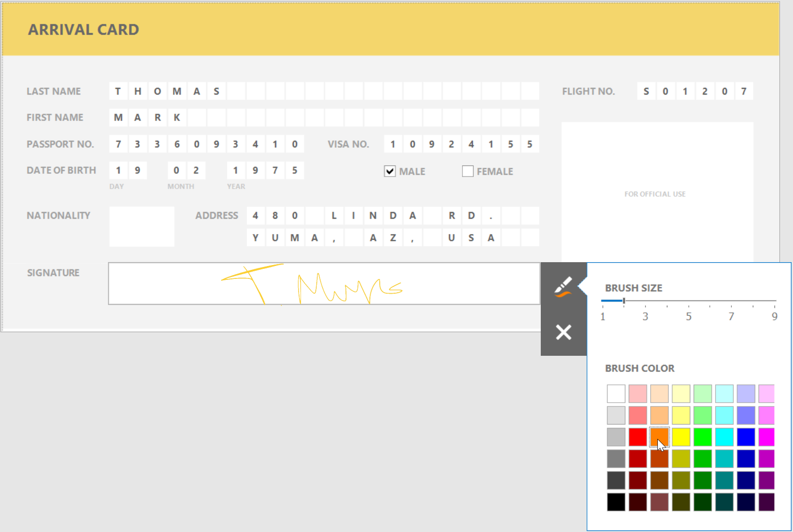793x532 pixels.
Task: Pick the pure red brush color swatch
Action: coord(638,437)
